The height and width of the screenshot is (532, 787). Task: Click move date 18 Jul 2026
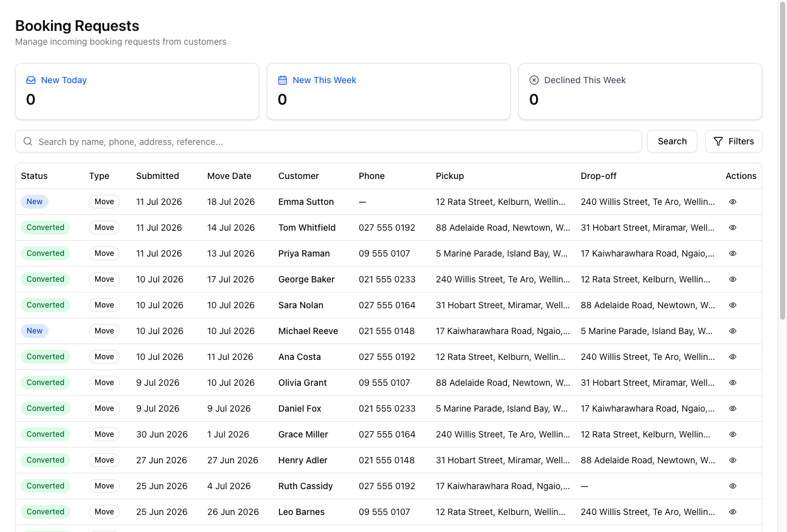click(x=231, y=202)
